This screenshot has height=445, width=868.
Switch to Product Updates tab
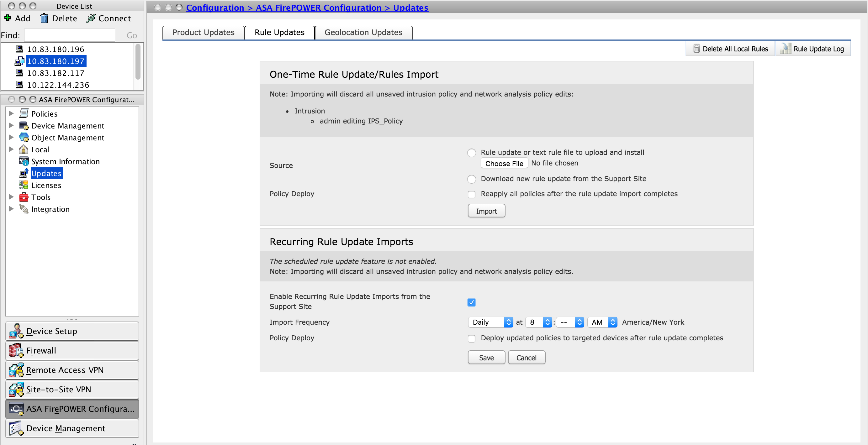tap(203, 32)
